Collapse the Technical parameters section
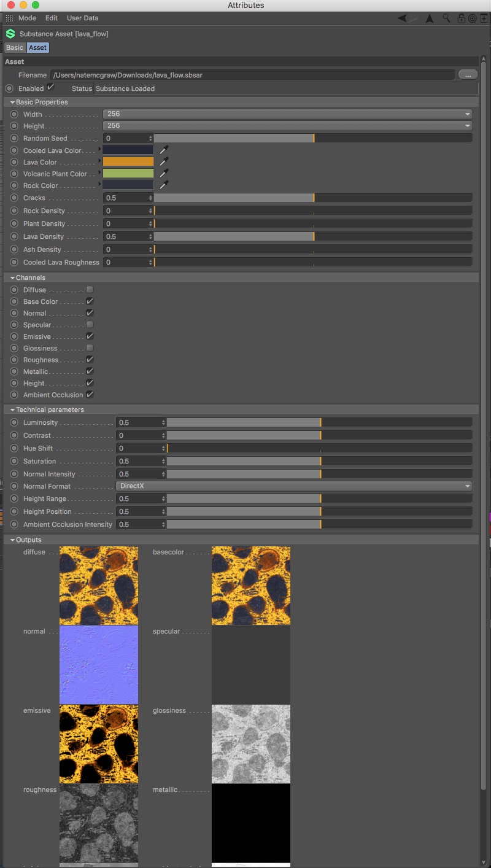491x868 pixels. coord(12,409)
